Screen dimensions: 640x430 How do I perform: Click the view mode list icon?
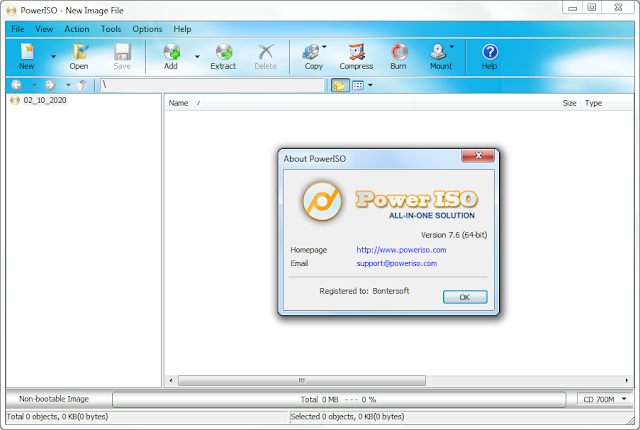coord(358,85)
